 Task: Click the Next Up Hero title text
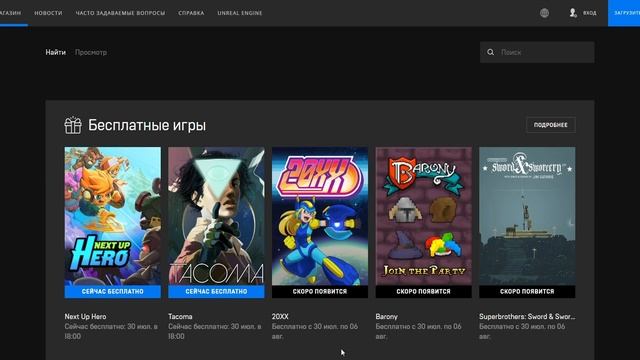[x=85, y=316]
